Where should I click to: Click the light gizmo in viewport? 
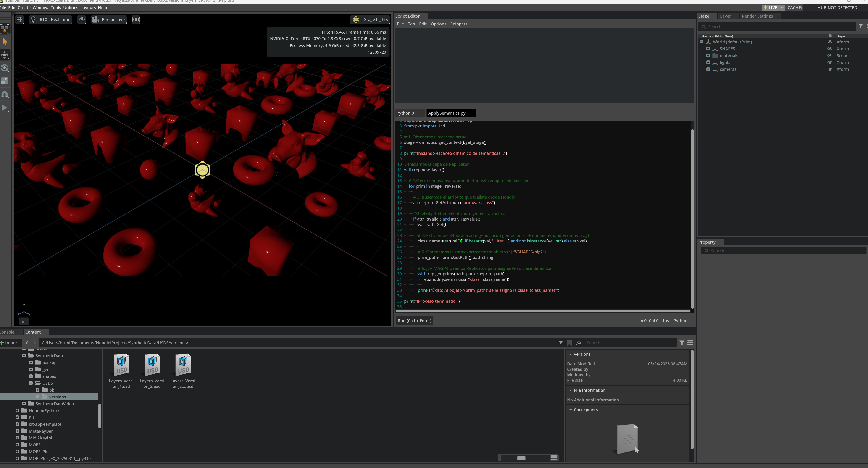point(203,170)
